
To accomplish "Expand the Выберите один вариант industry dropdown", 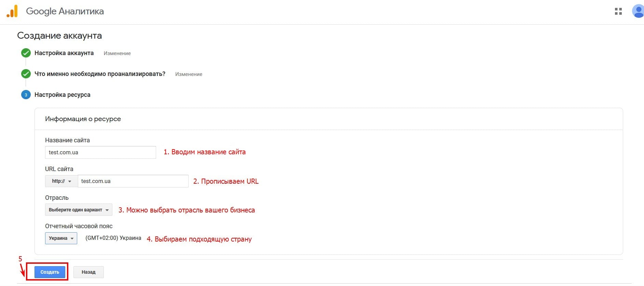I will tap(79, 210).
